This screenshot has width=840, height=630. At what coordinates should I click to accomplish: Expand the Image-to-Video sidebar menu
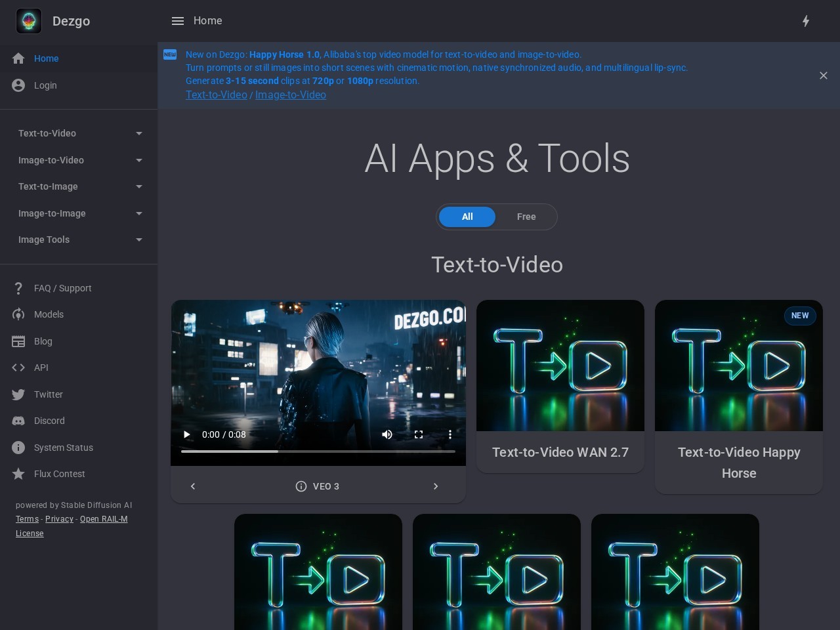[79, 160]
